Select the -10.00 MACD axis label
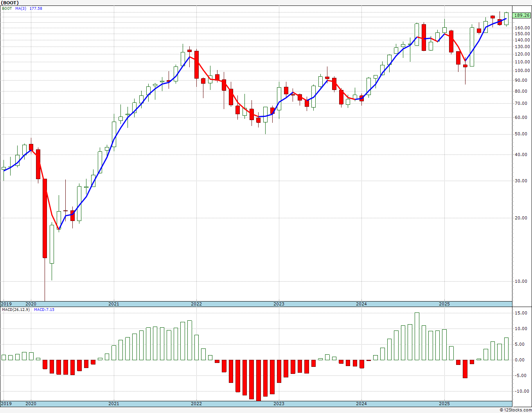532x413 pixels. pyautogui.click(x=523, y=391)
